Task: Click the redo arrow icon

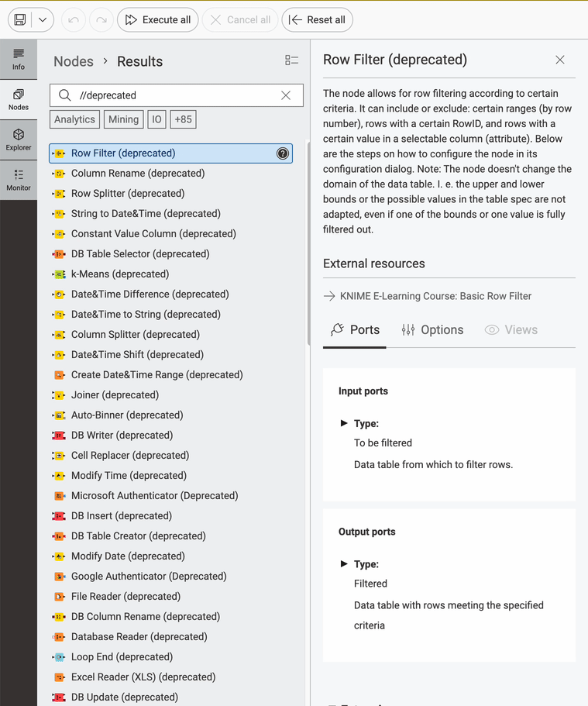Action: (101, 20)
